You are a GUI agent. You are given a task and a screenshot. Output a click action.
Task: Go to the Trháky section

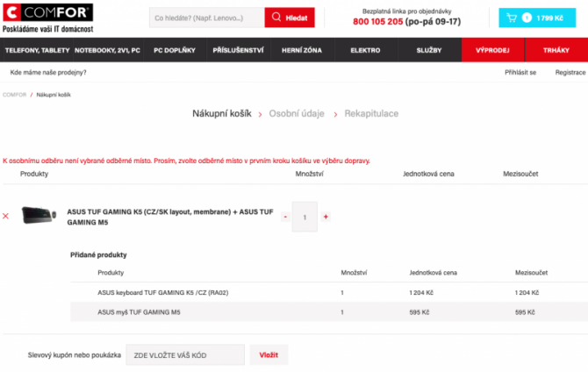(556, 50)
